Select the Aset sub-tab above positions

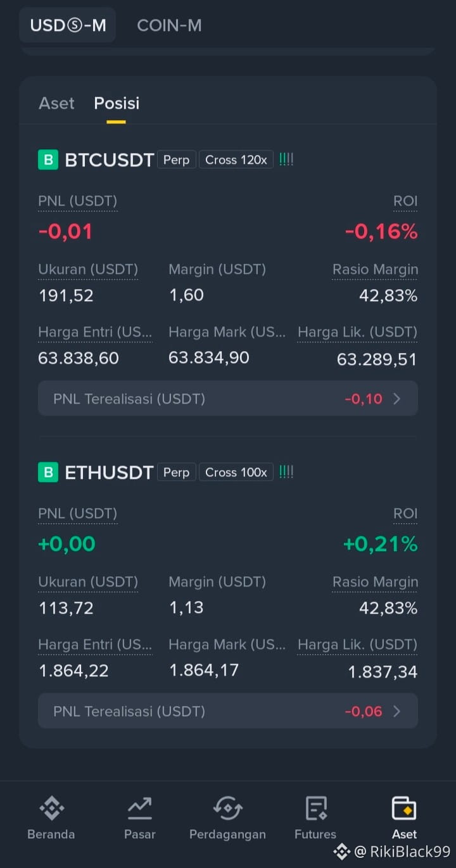[x=56, y=103]
